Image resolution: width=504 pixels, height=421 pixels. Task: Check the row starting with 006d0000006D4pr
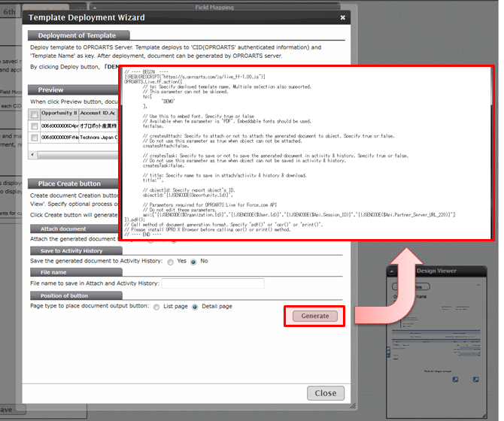pos(35,126)
